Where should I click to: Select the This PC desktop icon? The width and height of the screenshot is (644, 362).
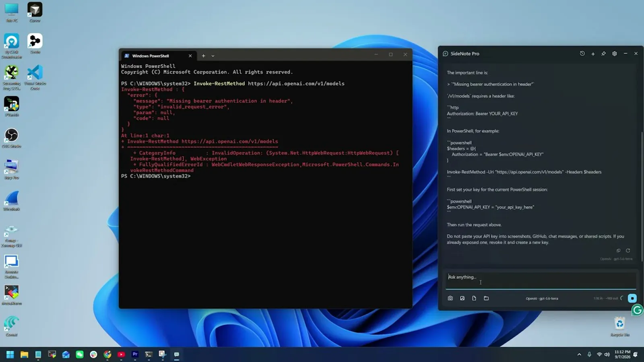pos(12,12)
